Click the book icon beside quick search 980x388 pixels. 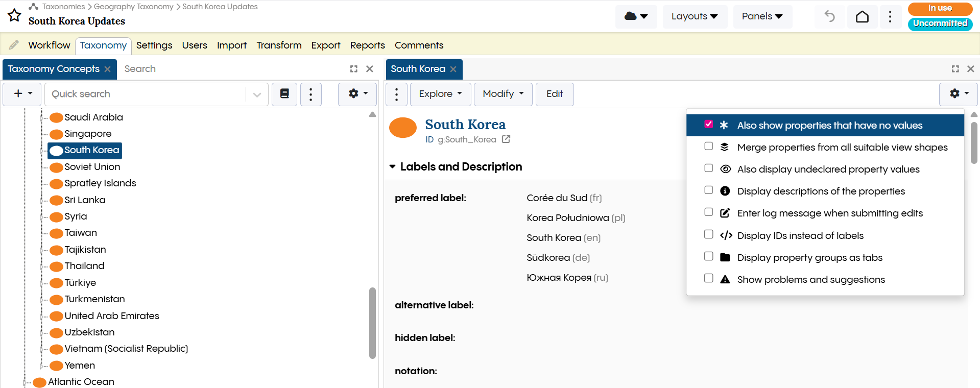coord(284,94)
